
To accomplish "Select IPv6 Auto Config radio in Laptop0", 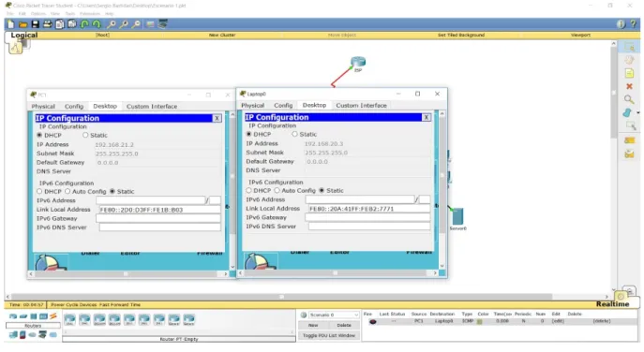I will point(277,190).
